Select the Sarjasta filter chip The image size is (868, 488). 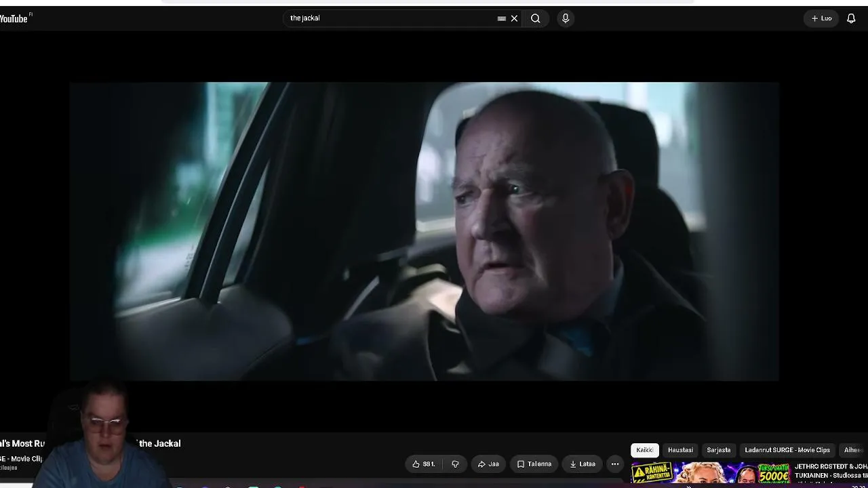click(719, 450)
